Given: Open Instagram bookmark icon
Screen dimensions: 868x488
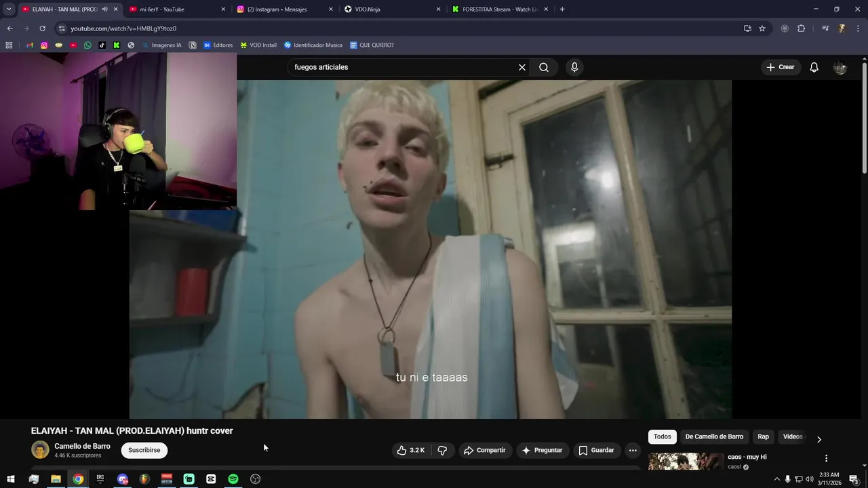Looking at the screenshot, I should [44, 45].
